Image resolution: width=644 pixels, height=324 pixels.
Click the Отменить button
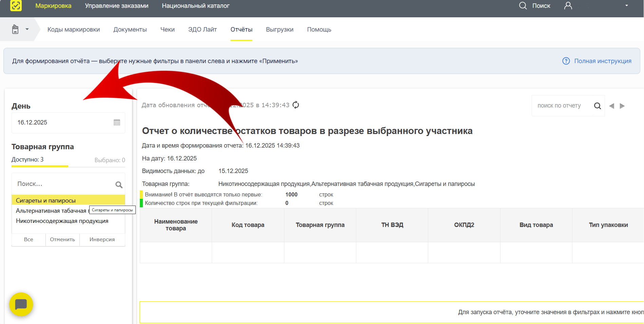[x=62, y=240]
